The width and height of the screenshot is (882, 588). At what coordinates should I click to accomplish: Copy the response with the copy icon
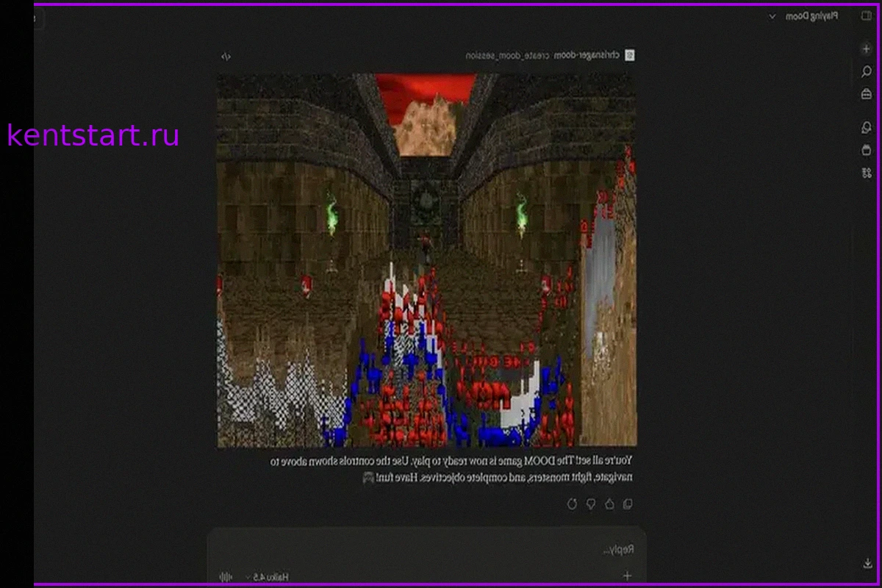tap(627, 504)
